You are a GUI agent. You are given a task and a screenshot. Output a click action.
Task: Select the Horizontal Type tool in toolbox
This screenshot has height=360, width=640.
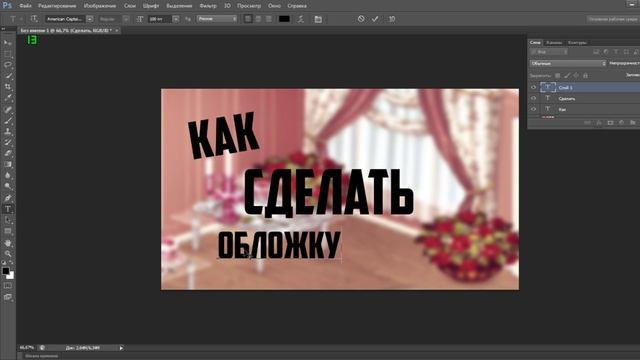click(x=8, y=209)
